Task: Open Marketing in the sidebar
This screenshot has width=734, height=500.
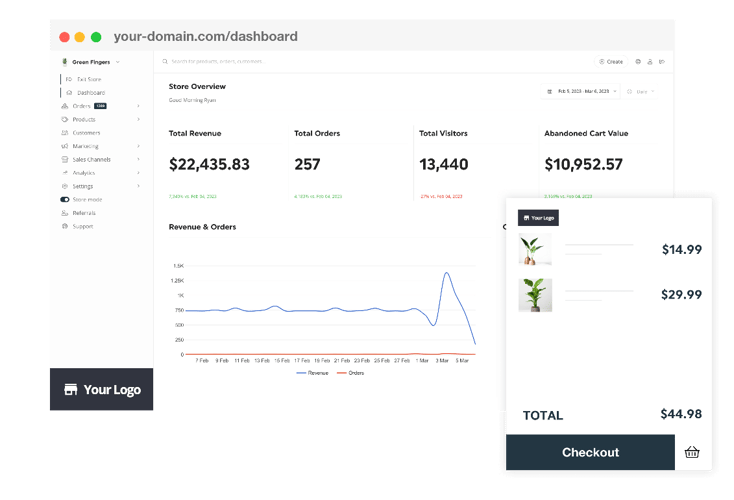Action: (x=85, y=146)
